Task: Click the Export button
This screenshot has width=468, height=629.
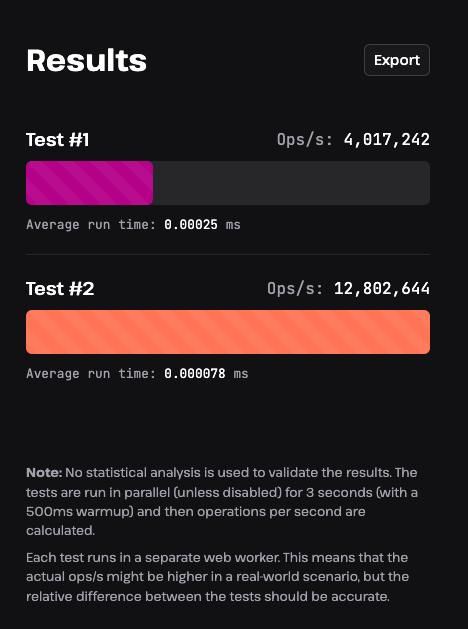Action: point(397,60)
